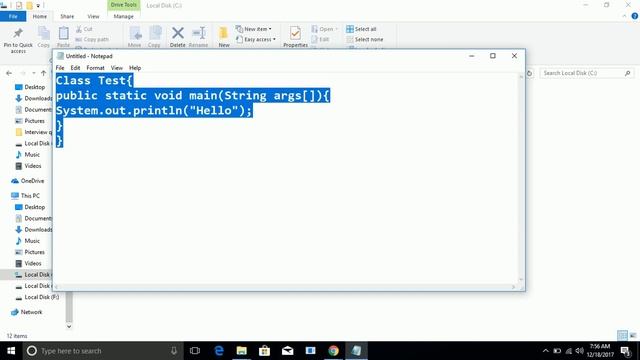Click navigation pane scroll down arrow

point(69,327)
